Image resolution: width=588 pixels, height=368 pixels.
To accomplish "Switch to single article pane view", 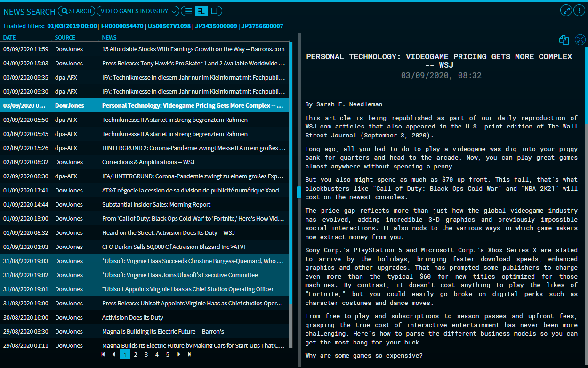I will (215, 11).
